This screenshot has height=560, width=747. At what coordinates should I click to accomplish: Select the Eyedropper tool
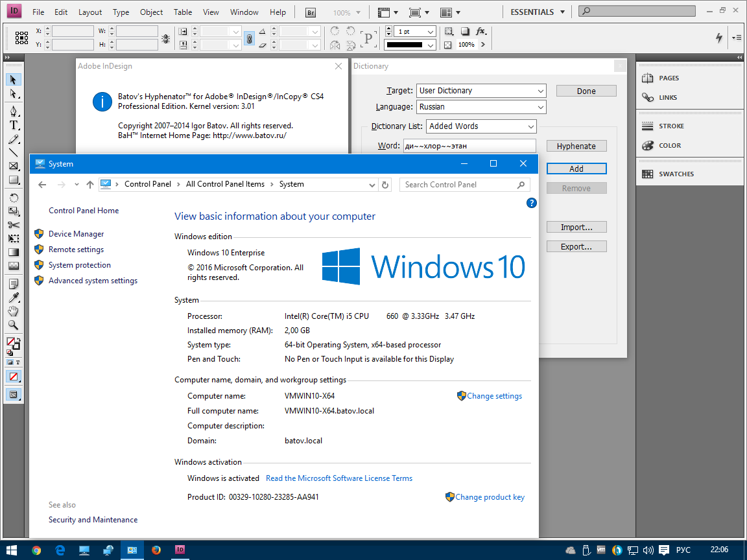14,297
